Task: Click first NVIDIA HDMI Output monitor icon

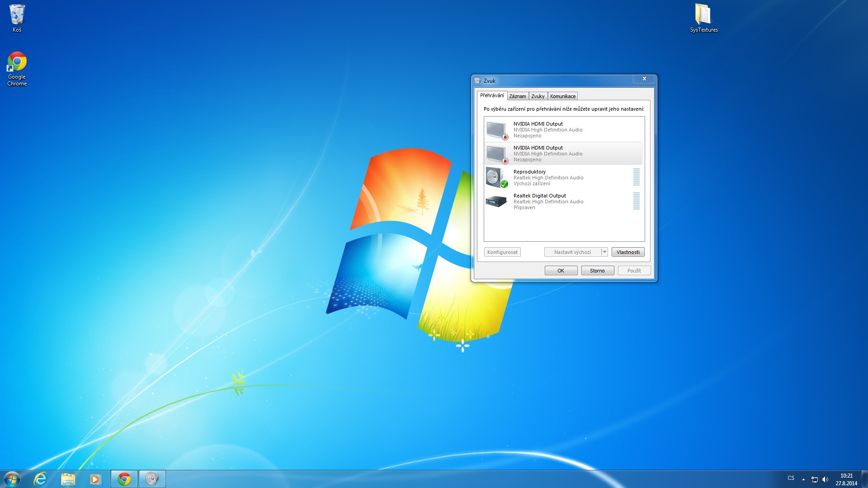Action: coord(497,130)
